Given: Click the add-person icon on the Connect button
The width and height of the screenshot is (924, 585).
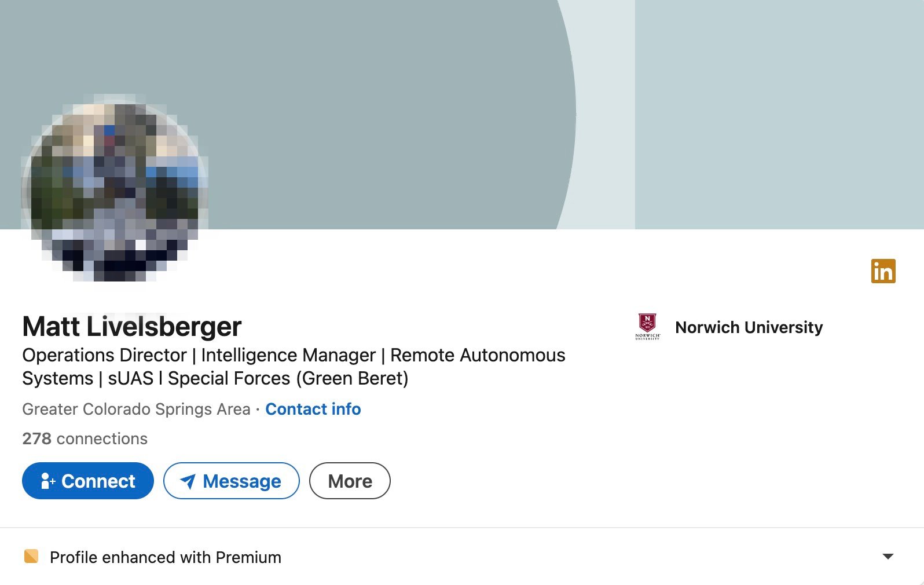Looking at the screenshot, I should (x=47, y=481).
